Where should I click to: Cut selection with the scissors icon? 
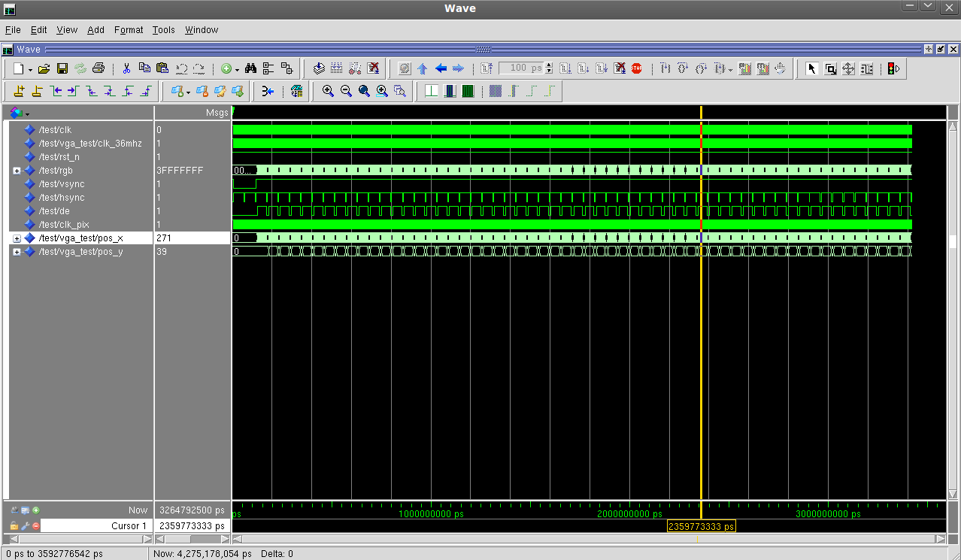tap(126, 68)
